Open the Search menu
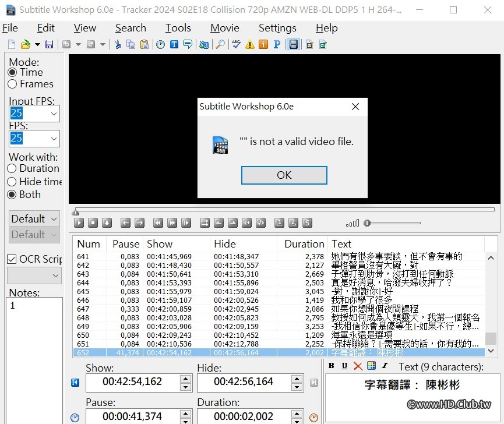 [131, 28]
